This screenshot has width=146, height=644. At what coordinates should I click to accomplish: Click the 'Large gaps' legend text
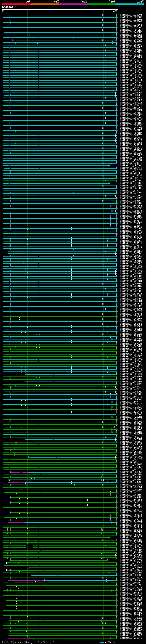[x=10, y=642]
